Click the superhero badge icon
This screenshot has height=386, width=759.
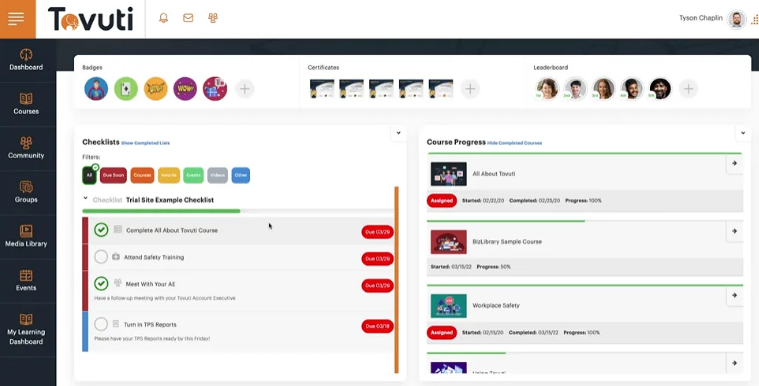[96, 89]
